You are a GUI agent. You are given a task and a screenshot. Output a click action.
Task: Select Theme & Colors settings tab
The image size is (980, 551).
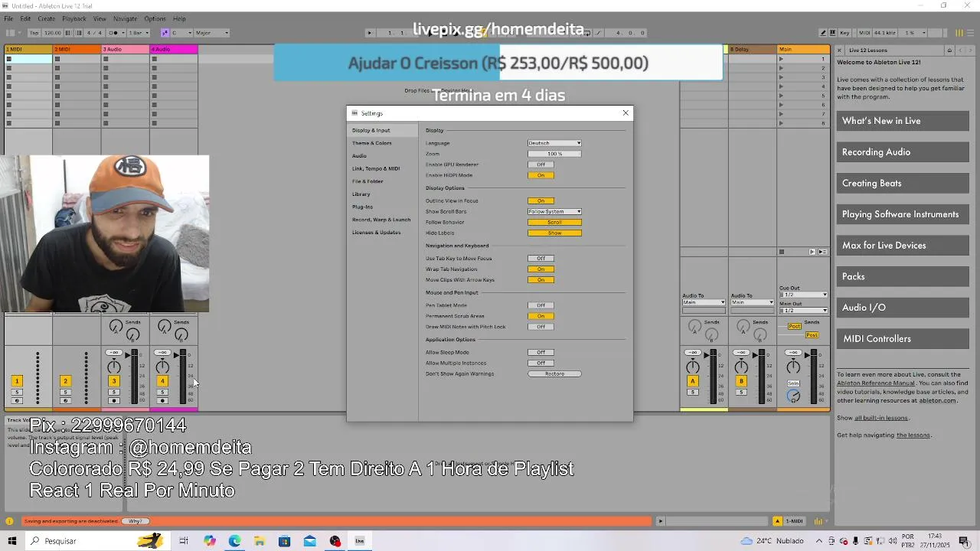pyautogui.click(x=372, y=143)
